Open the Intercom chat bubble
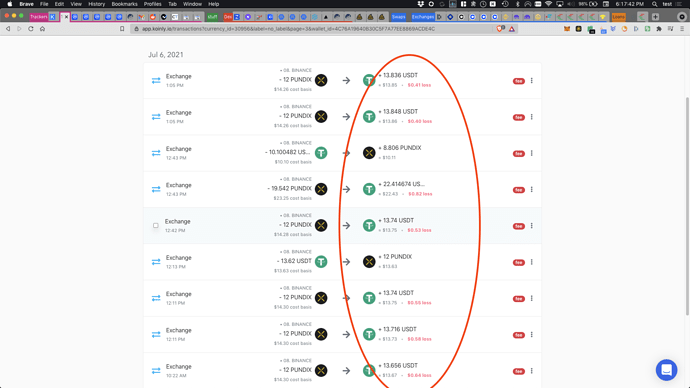690x388 pixels. point(666,370)
